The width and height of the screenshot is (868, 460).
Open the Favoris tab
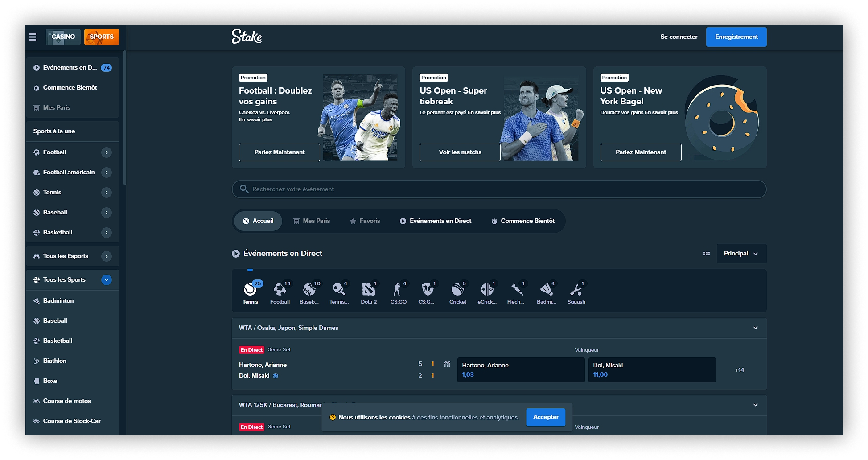(x=364, y=221)
